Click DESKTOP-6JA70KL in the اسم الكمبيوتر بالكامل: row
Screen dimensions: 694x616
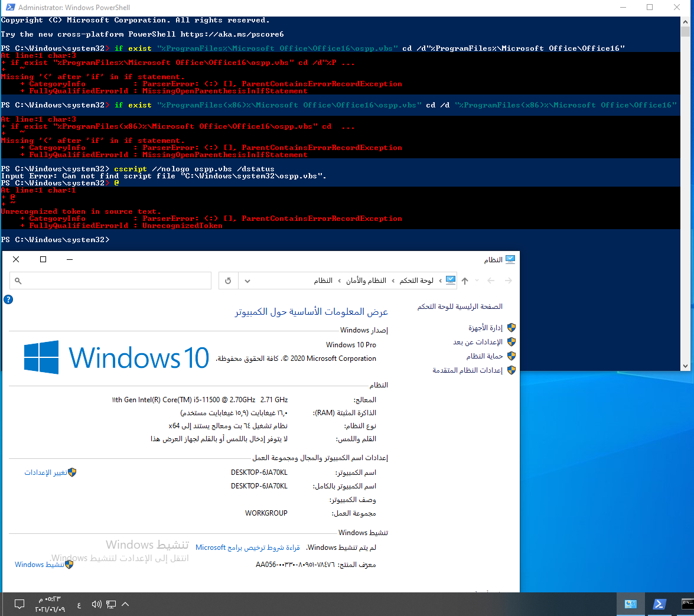point(259,486)
